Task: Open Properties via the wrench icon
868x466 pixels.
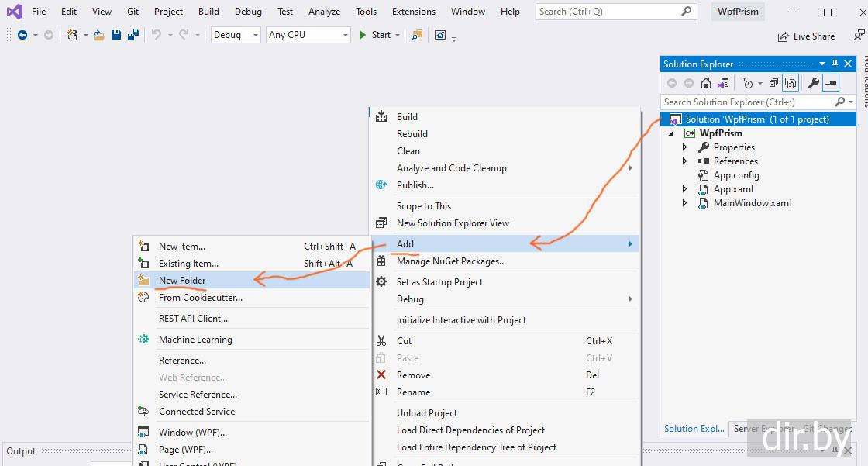Action: (813, 83)
